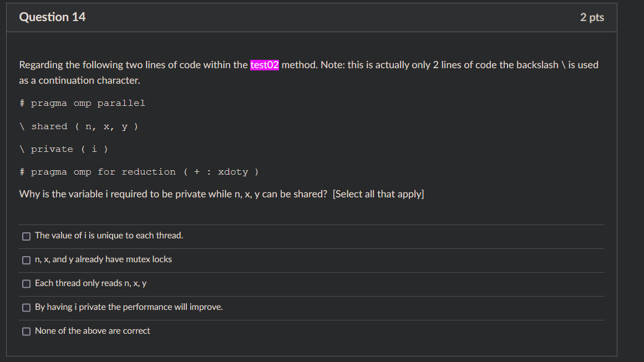The image size is (644, 362).
Task: Click the '2 pts' label
Action: click(592, 17)
